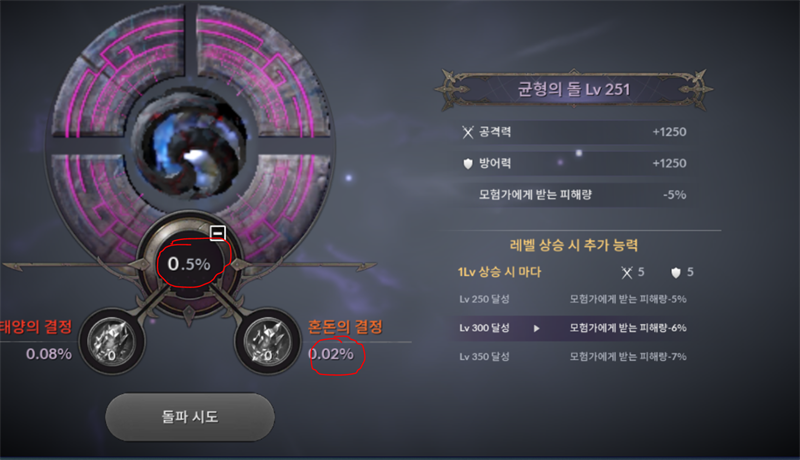Click the 모험가에게 받는 피해량 stat row
The width and height of the screenshot is (800, 460).
pyautogui.click(x=574, y=195)
